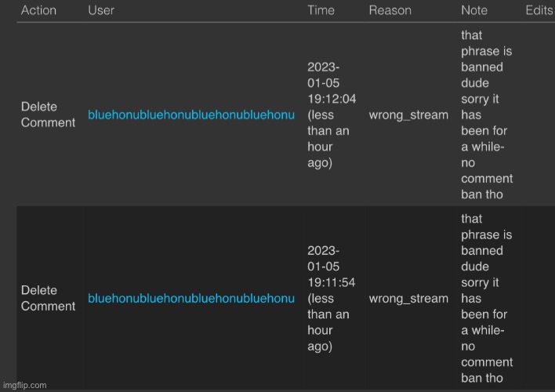Click the Edits column header

539,10
